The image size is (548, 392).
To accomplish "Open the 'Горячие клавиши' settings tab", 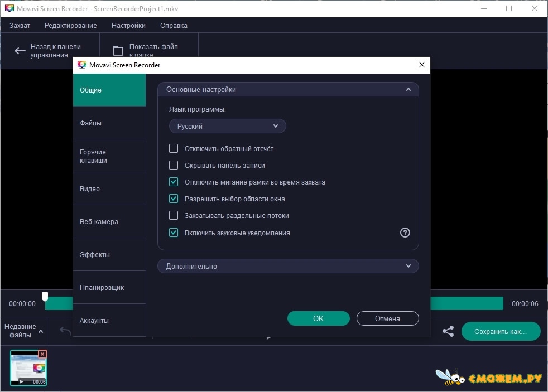I will tap(109, 156).
